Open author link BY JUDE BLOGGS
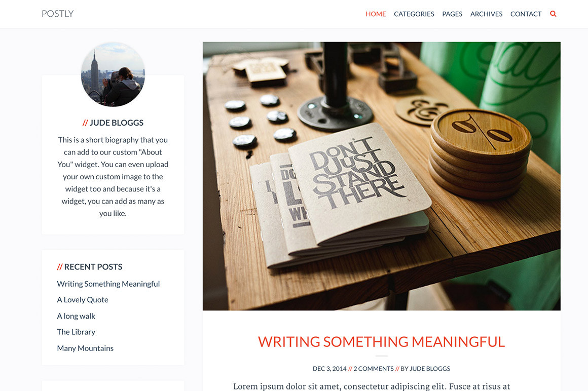Viewport: 588px width, 391px height. click(425, 369)
